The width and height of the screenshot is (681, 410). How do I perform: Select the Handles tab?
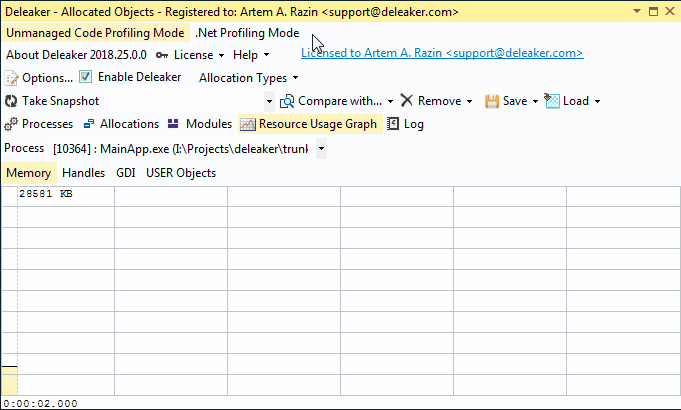coord(84,173)
